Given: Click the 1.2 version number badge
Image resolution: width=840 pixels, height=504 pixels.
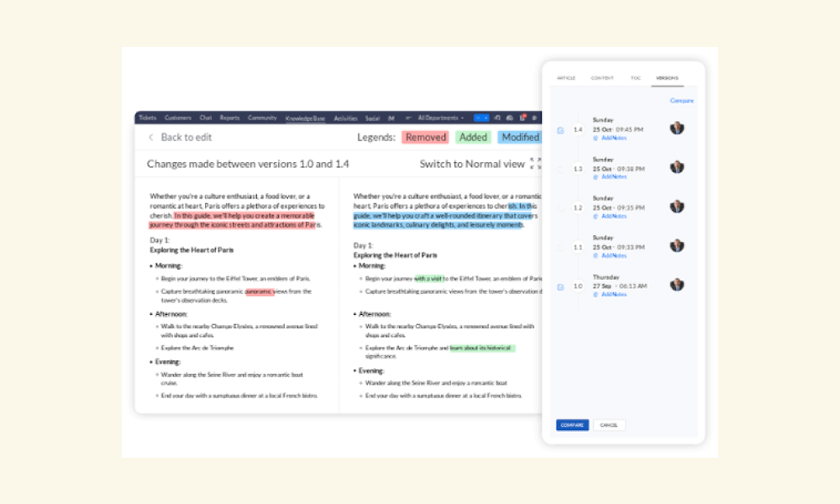Looking at the screenshot, I should 578,207.
